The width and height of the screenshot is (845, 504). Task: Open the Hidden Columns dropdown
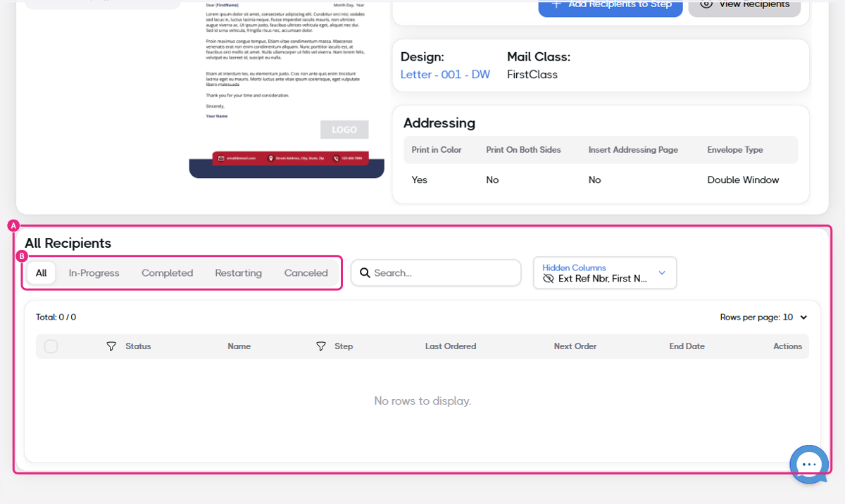coord(605,272)
